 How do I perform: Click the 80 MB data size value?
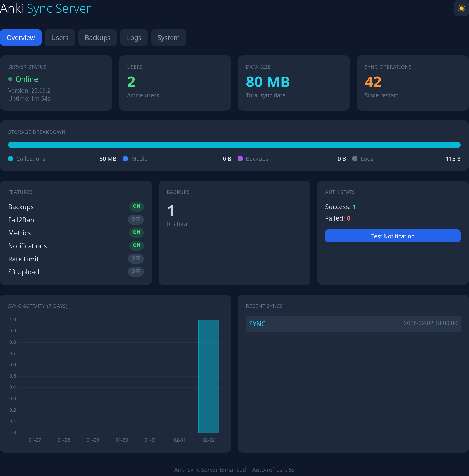coord(268,82)
